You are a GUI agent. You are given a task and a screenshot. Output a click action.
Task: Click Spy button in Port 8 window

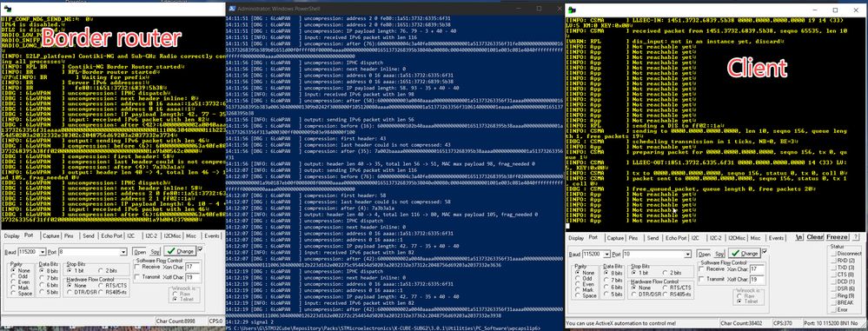point(155,252)
